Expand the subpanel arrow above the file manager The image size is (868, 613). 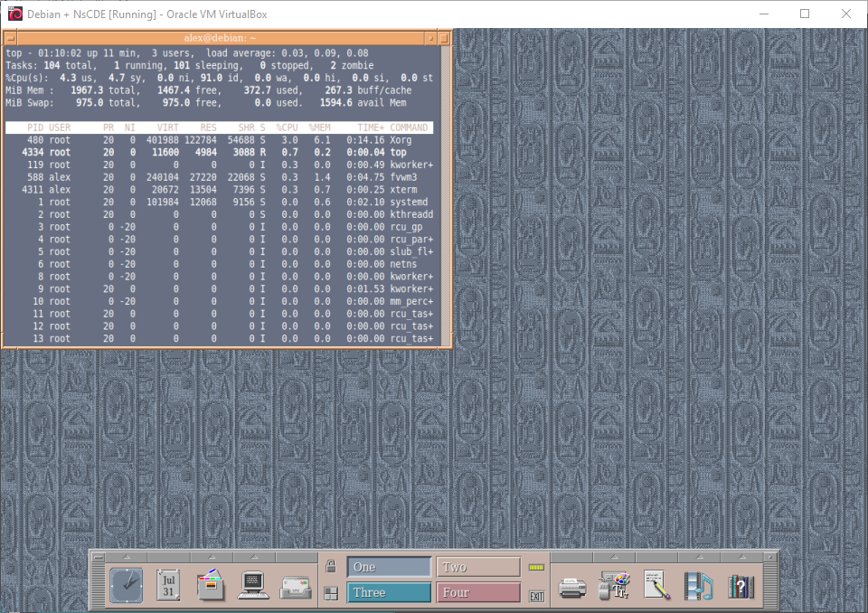pos(210,556)
